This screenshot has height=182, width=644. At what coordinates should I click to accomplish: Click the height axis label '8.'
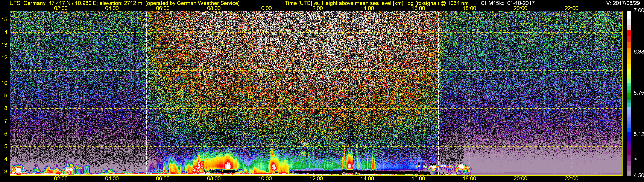(x=6, y=109)
